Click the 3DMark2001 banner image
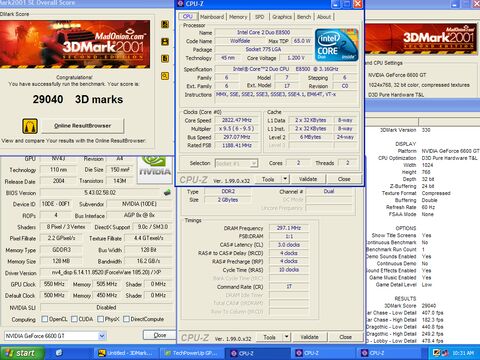 (75, 44)
